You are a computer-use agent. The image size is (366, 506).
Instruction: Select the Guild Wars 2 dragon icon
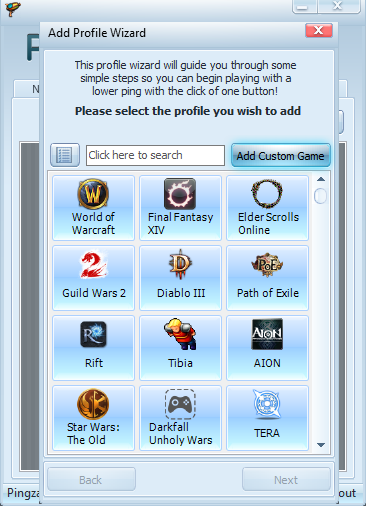pyautogui.click(x=94, y=264)
